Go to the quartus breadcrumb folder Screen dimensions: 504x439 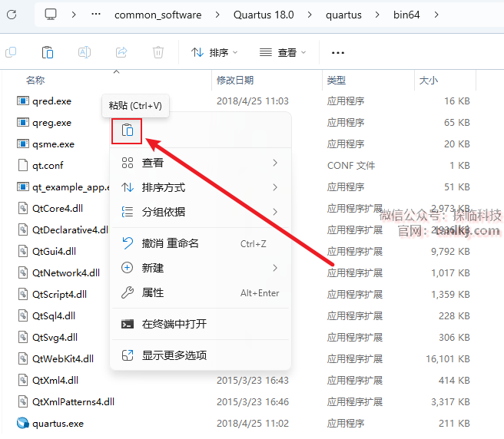coord(343,15)
